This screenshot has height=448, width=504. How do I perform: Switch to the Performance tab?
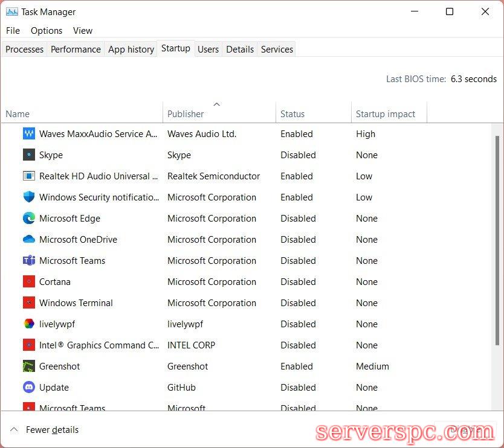coord(76,50)
